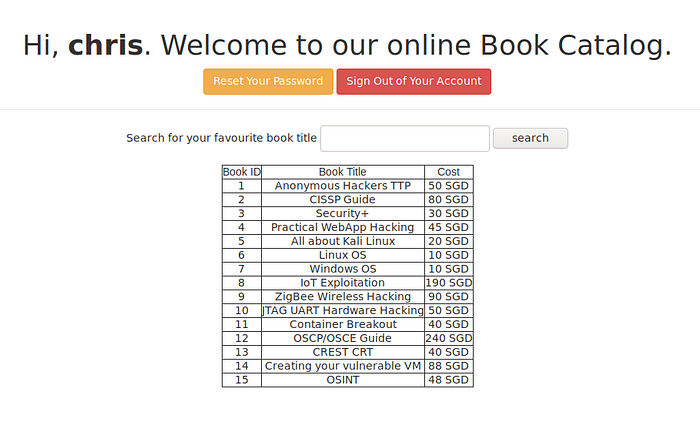
Task: Select the Anonymous Hackers TTP title cell
Action: pyautogui.click(x=342, y=186)
